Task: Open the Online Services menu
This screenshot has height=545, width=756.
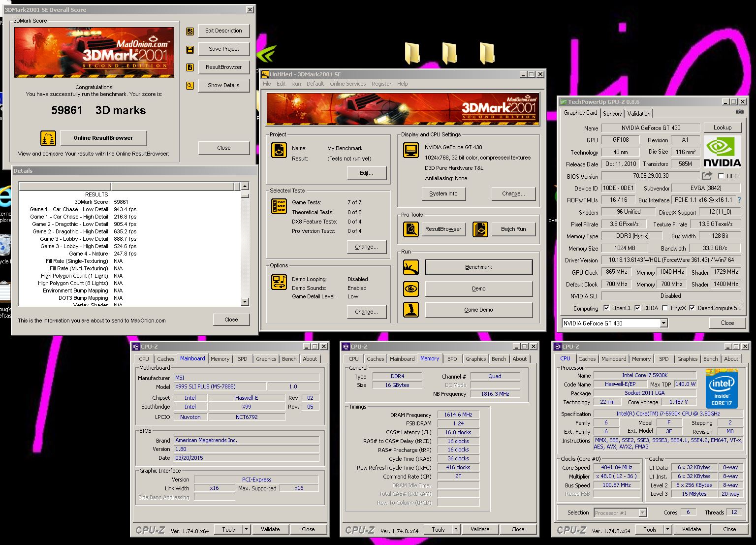Action: click(347, 84)
